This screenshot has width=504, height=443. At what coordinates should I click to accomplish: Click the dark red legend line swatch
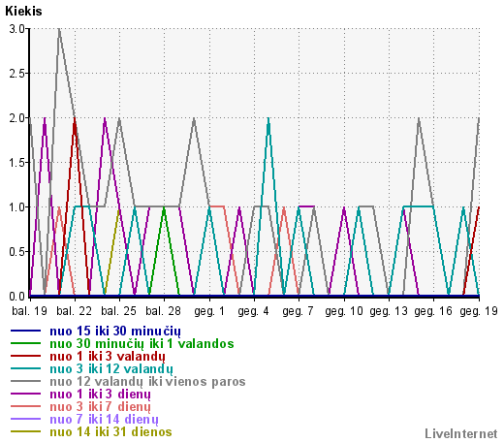click(25, 356)
